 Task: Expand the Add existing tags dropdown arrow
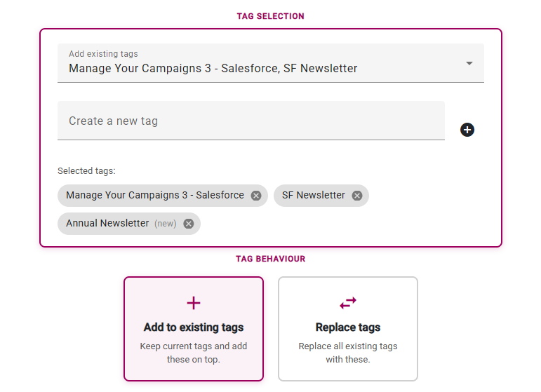(x=469, y=63)
